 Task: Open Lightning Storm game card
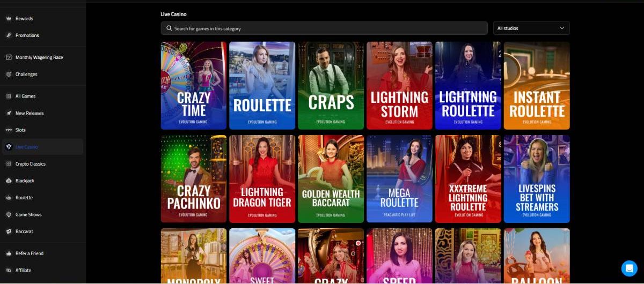click(399, 86)
